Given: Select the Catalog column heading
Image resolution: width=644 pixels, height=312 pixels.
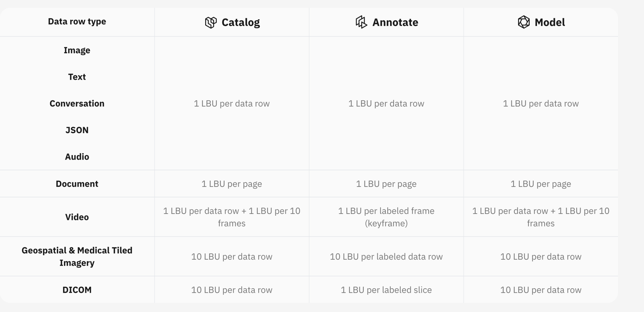Looking at the screenshot, I should pos(241,22).
